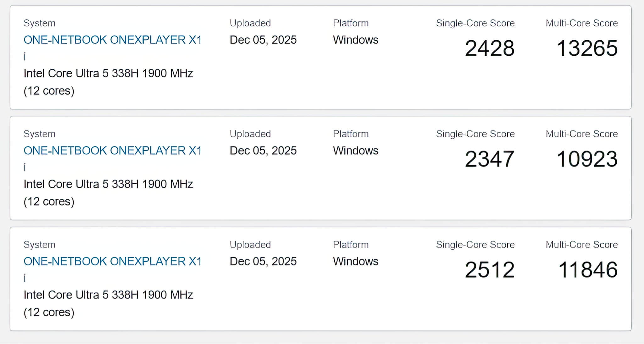
Task: Click the single-core score 2347
Action: coord(489,159)
